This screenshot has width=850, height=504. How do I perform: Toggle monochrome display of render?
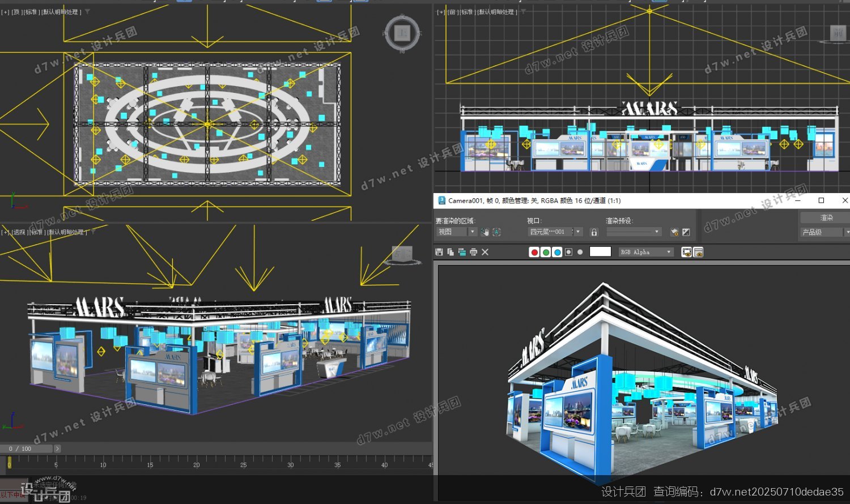point(580,252)
